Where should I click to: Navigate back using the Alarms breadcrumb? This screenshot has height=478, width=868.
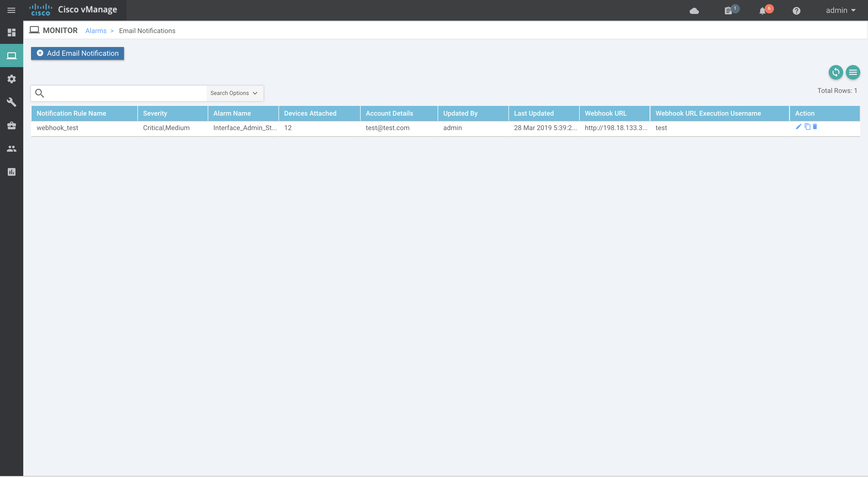[x=95, y=31]
